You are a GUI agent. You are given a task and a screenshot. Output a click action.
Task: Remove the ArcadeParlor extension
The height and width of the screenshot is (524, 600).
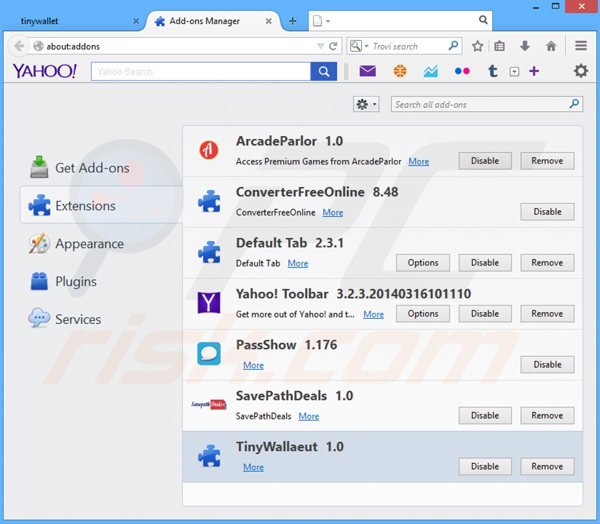tap(547, 161)
